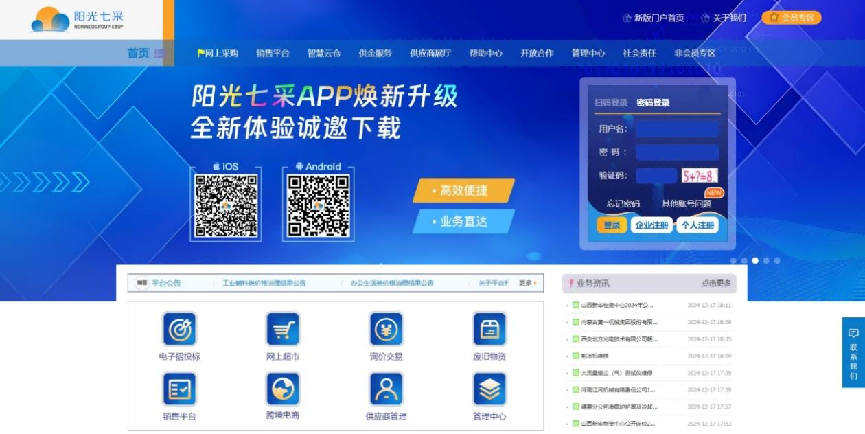This screenshot has height=434, width=865.
Task: Click the 忘记密码 link
Action: 623,203
